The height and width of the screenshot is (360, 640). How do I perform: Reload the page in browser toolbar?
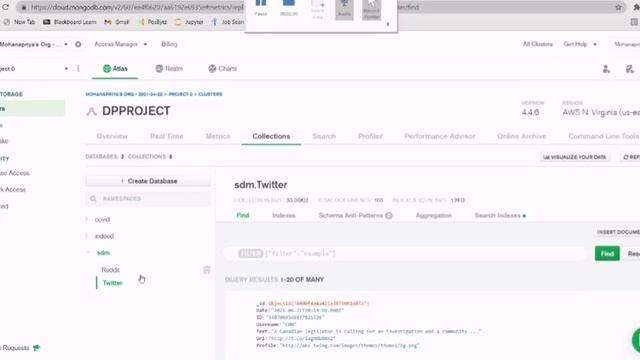[5, 7]
